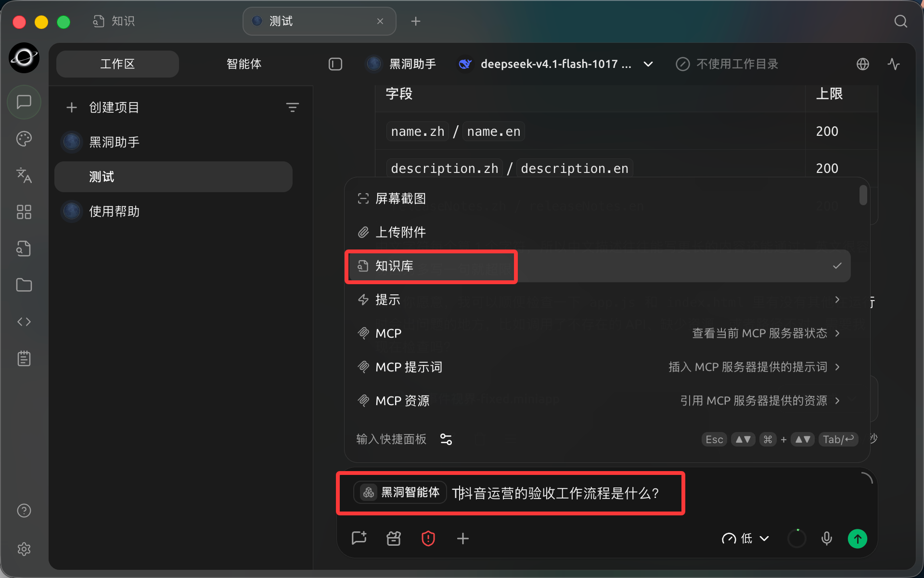This screenshot has width=924, height=578.
Task: Click the clapperboard icon below input
Action: [394, 538]
